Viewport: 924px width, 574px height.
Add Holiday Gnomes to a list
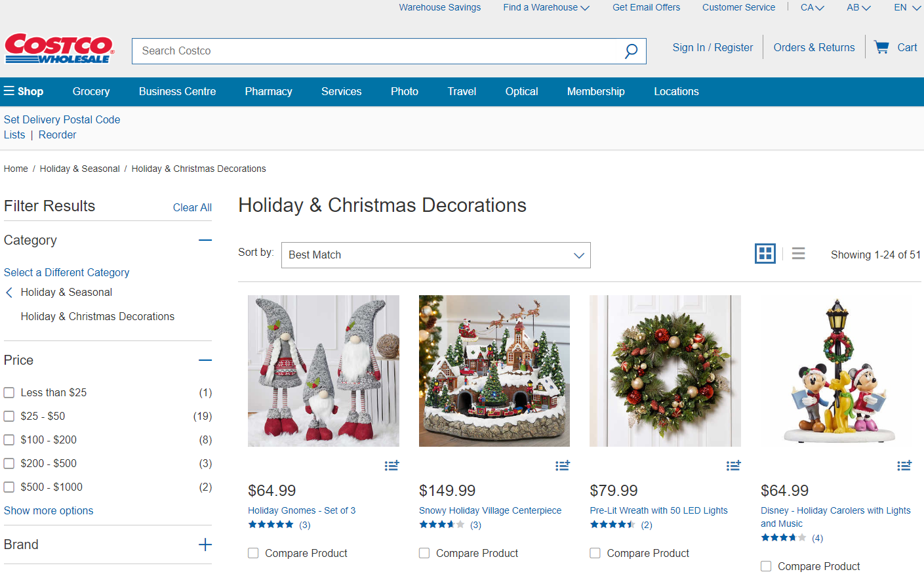(392, 466)
